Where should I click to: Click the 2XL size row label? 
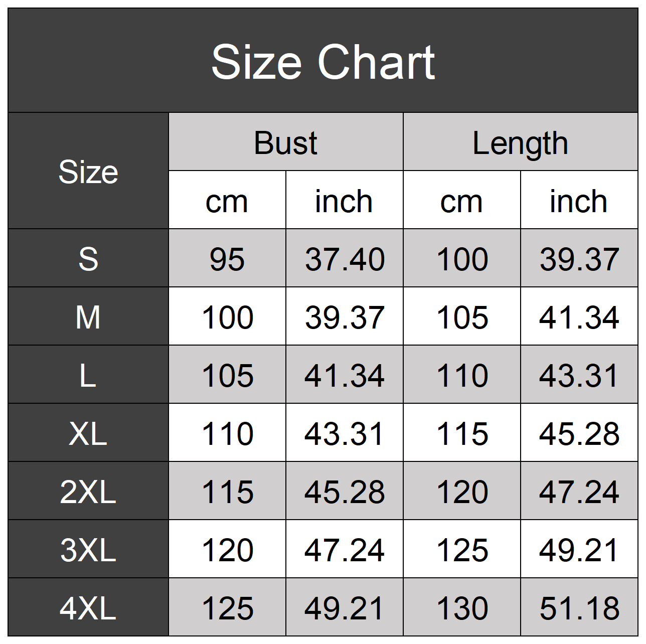pos(88,491)
